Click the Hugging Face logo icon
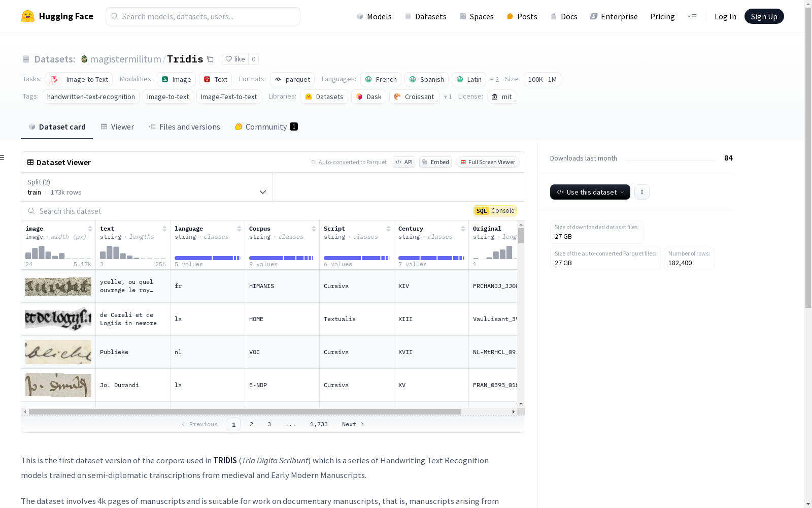The image size is (812, 508). coord(28,16)
